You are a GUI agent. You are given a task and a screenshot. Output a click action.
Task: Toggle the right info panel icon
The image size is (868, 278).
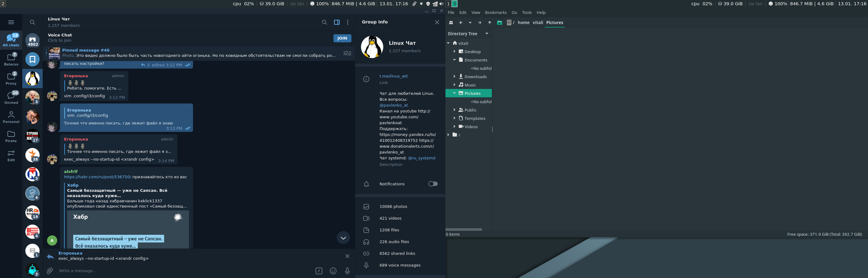click(337, 22)
